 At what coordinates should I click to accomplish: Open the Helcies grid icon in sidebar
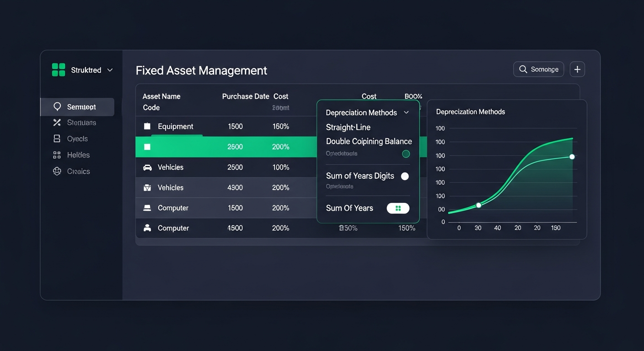pyautogui.click(x=57, y=154)
